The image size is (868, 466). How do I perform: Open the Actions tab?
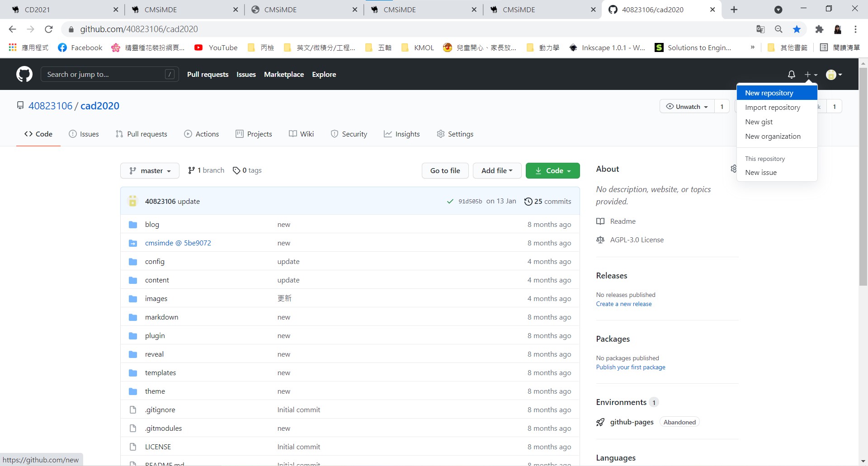202,134
